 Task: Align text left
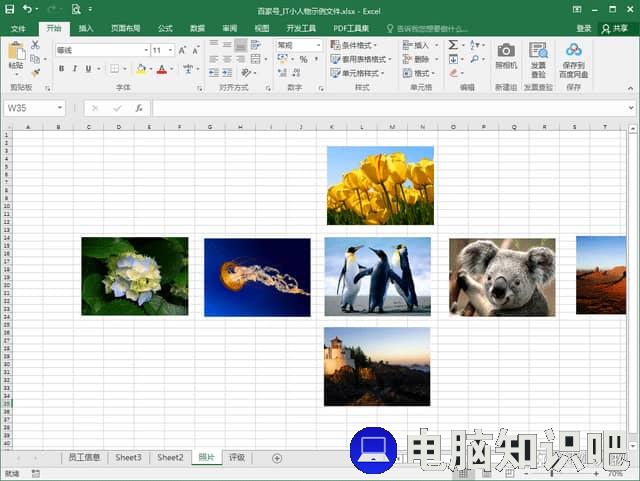pos(214,59)
